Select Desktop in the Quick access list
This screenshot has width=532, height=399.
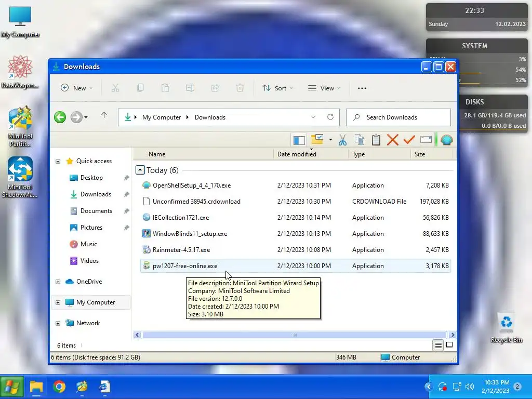tap(91, 178)
